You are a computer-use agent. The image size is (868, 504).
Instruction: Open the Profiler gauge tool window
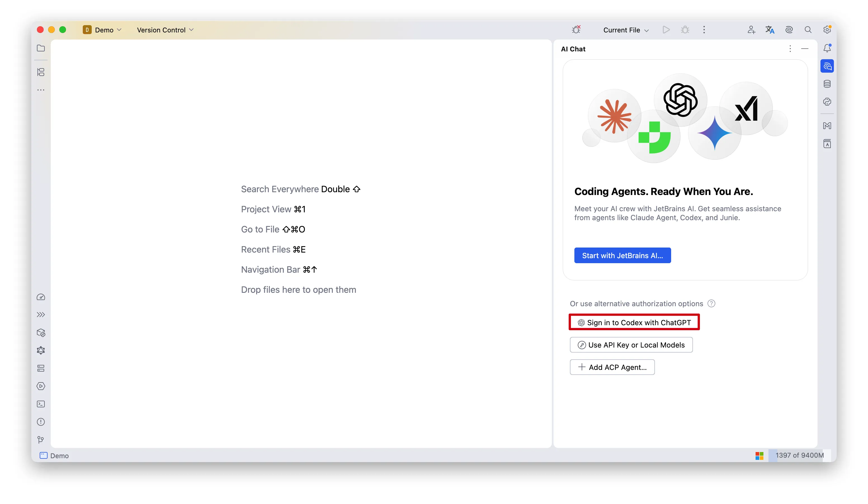[41, 297]
